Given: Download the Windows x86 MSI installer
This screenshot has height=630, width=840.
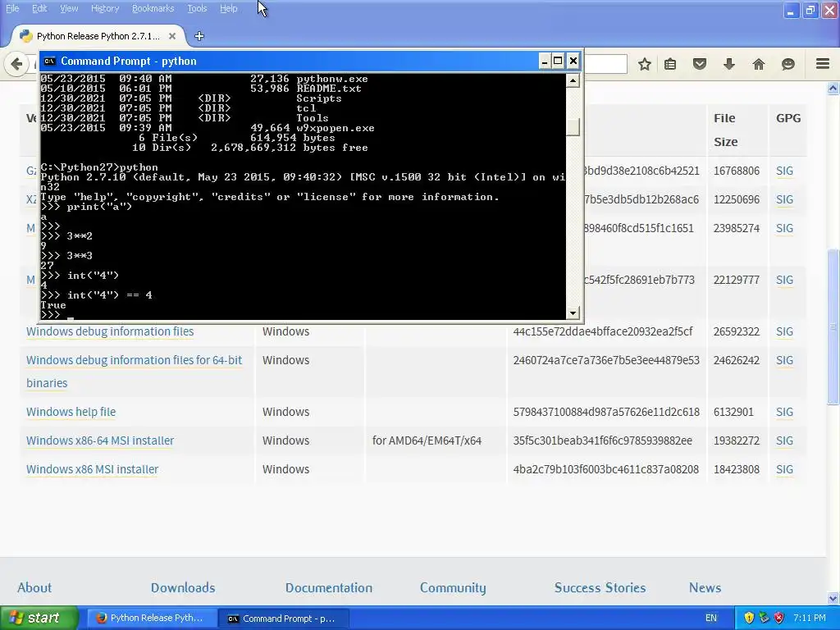Looking at the screenshot, I should coord(92,469).
